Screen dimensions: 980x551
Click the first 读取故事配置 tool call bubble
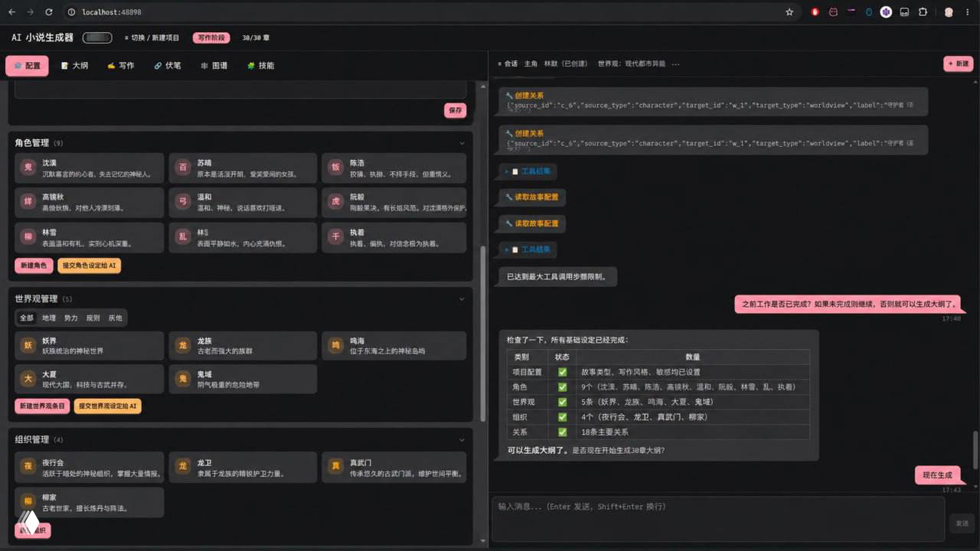[x=532, y=197]
